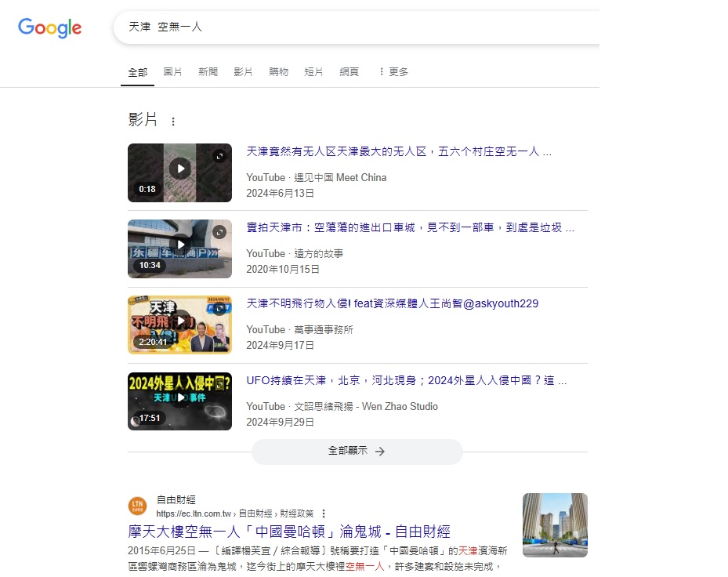Viewport: 728px width, 577px height.
Task: Open three-dot menu next to ec.ltn.com.tw URL
Action: (324, 513)
